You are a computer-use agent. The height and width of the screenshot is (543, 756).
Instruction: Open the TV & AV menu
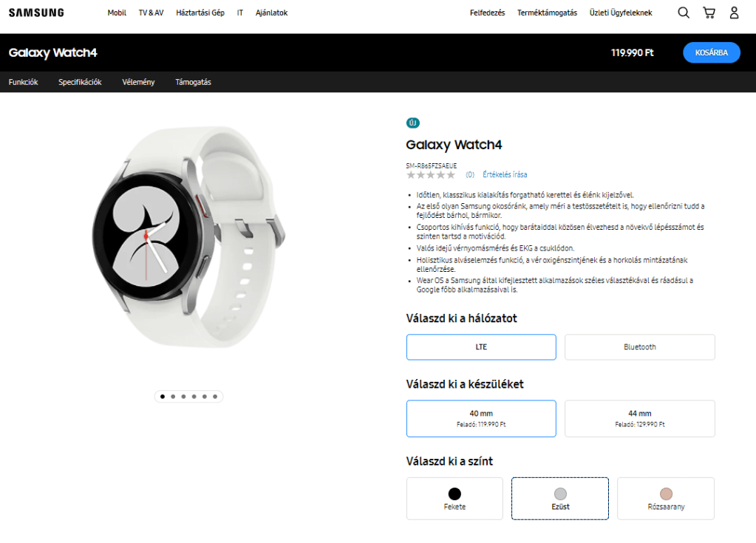coord(151,13)
